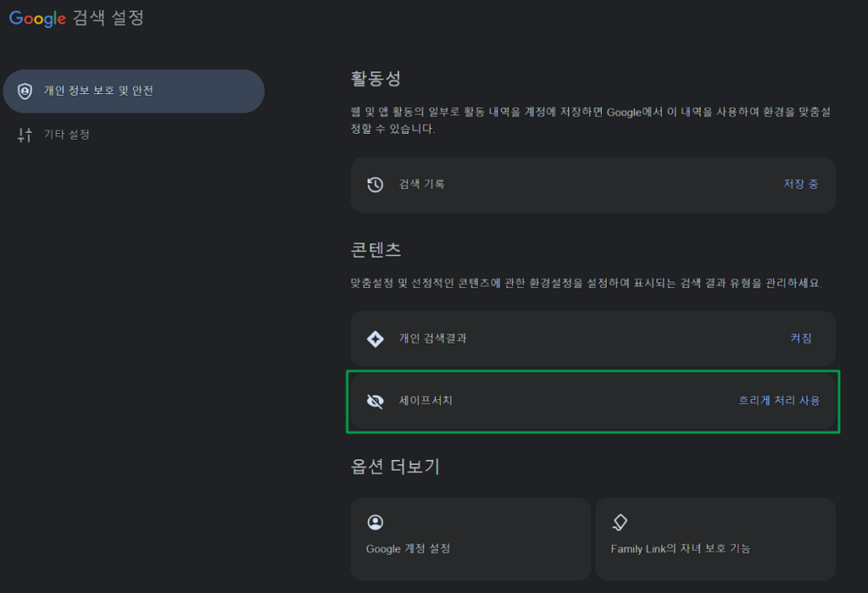Click the account circle icon for Google 계정 설정
This screenshot has height=593, width=868.
(x=376, y=522)
